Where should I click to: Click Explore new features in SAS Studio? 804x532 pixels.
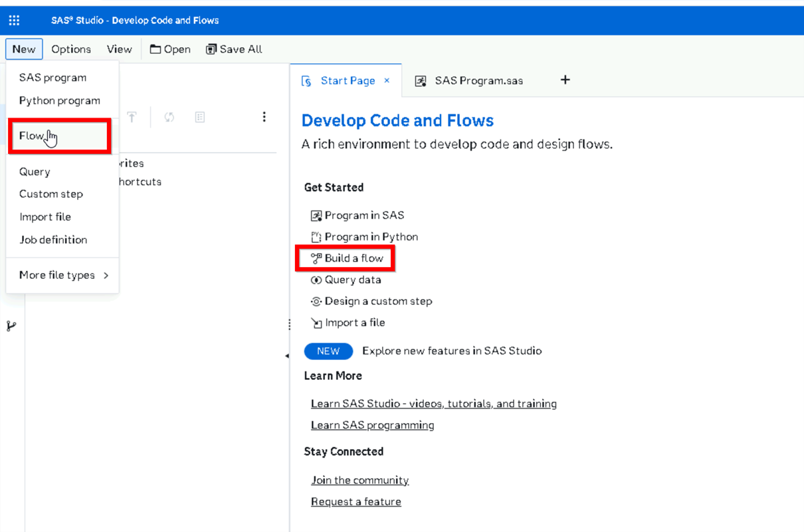pos(452,351)
